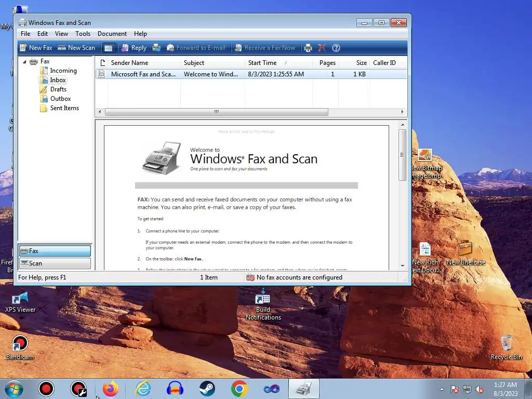Screen dimensions: 532x399
Task: Open the Document menu
Action: tap(112, 34)
